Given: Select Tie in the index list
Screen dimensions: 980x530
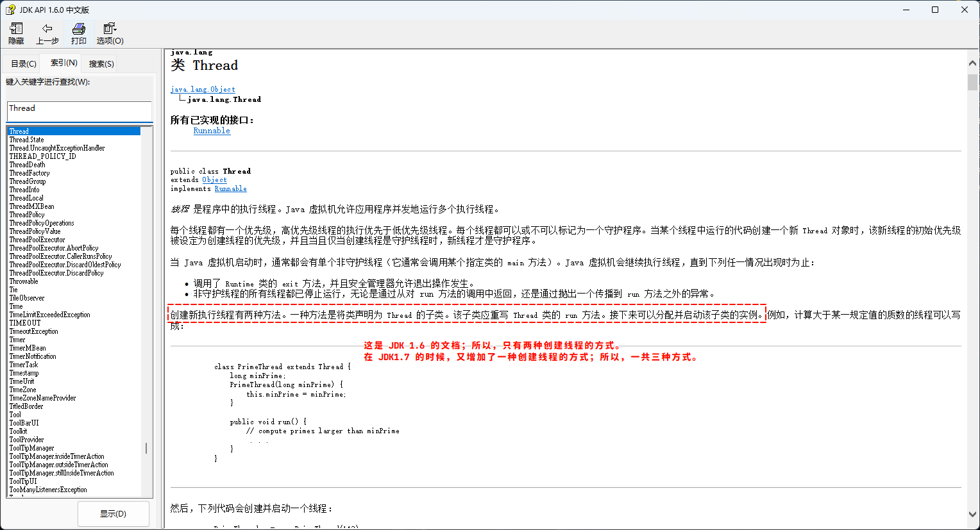Looking at the screenshot, I should click(13, 289).
